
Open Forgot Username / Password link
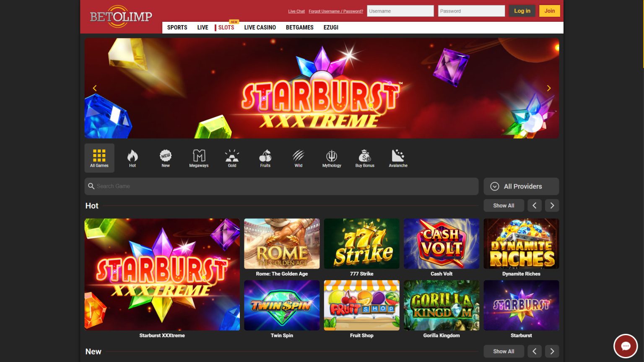tap(336, 11)
